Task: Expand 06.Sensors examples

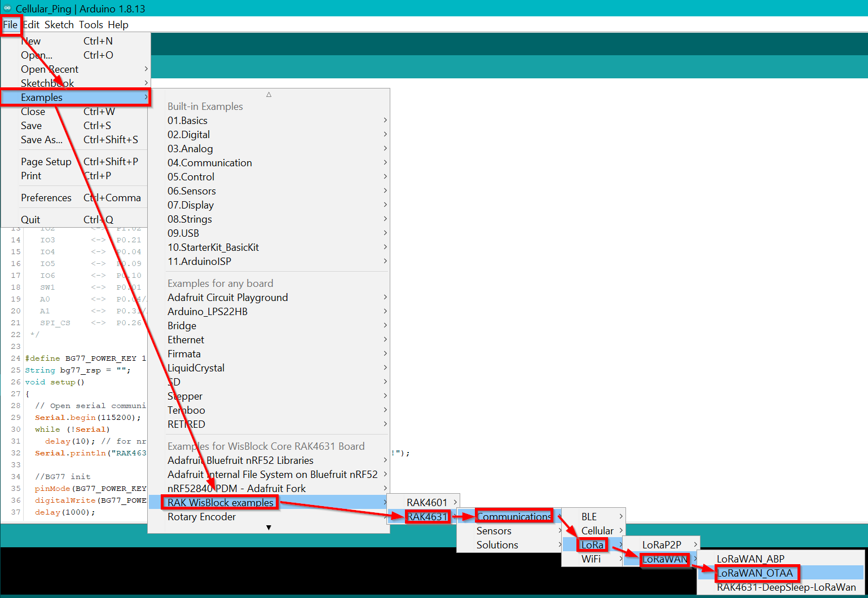Action: (x=269, y=191)
